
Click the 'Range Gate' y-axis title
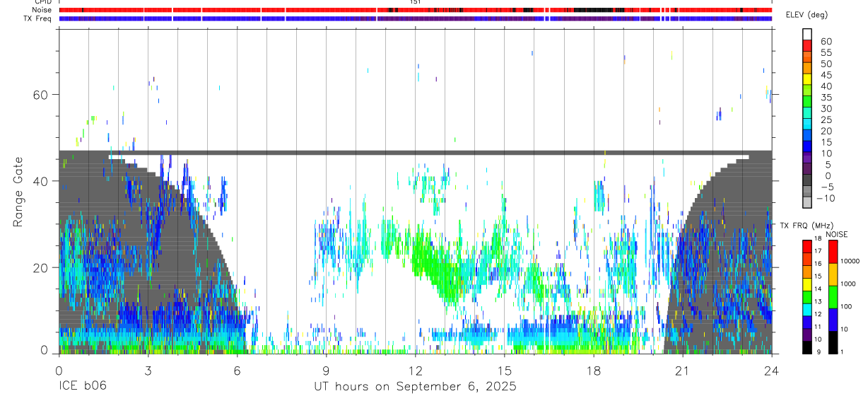click(x=18, y=192)
